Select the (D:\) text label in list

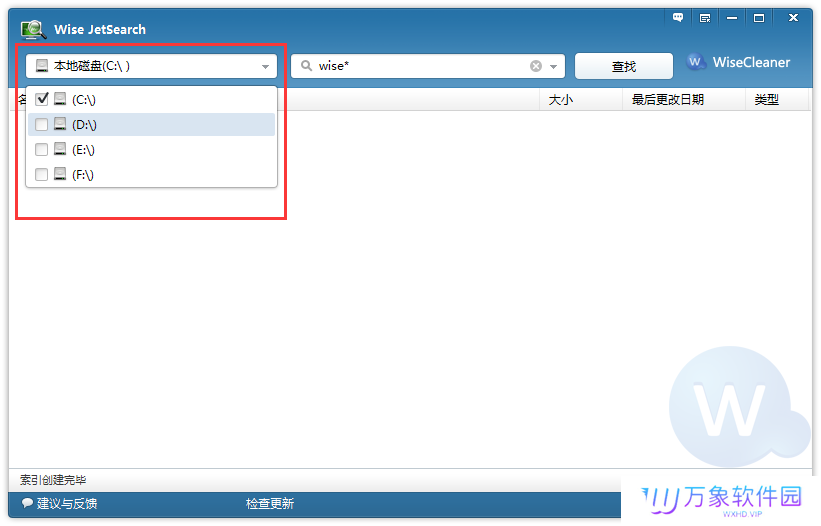tap(84, 125)
